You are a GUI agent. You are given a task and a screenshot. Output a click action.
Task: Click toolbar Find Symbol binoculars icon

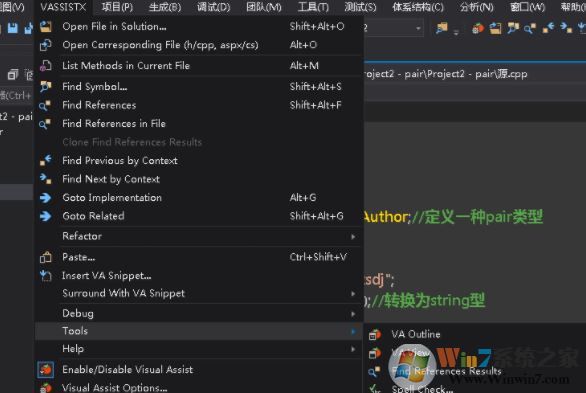[x=513, y=28]
